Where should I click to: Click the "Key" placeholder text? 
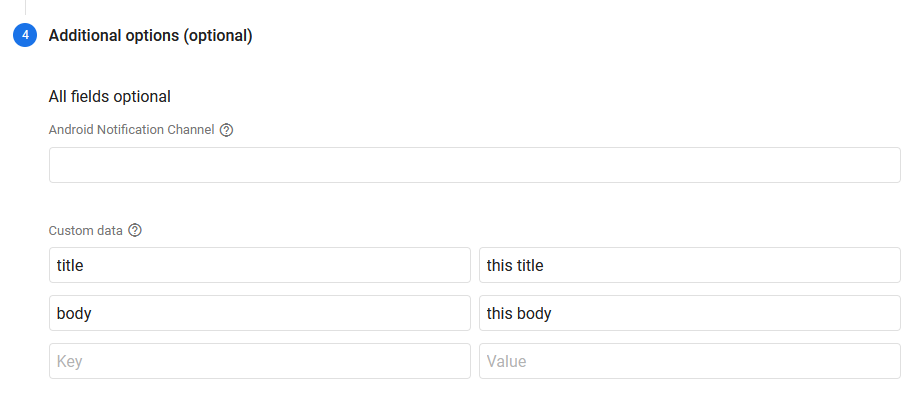[x=69, y=361]
